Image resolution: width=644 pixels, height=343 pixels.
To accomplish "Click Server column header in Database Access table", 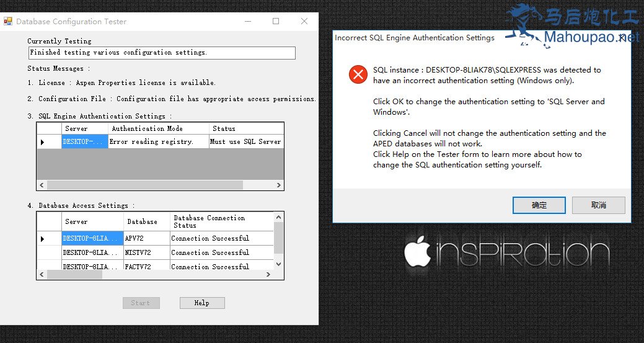I will (x=92, y=221).
